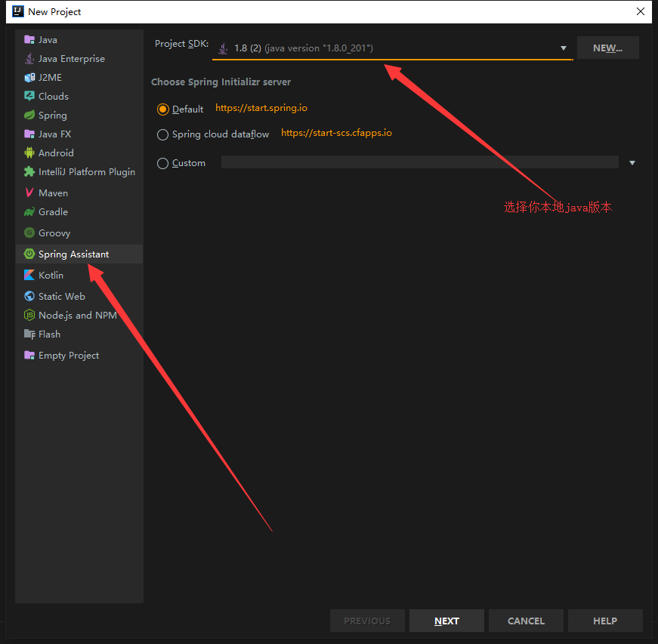
Task: Click the Static Web globe icon
Action: (x=29, y=296)
